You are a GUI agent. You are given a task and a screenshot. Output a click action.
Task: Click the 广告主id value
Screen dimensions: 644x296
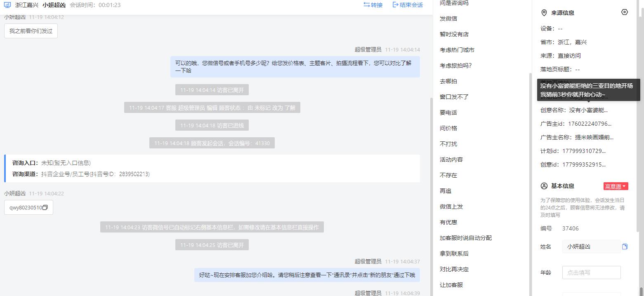click(x=590, y=124)
